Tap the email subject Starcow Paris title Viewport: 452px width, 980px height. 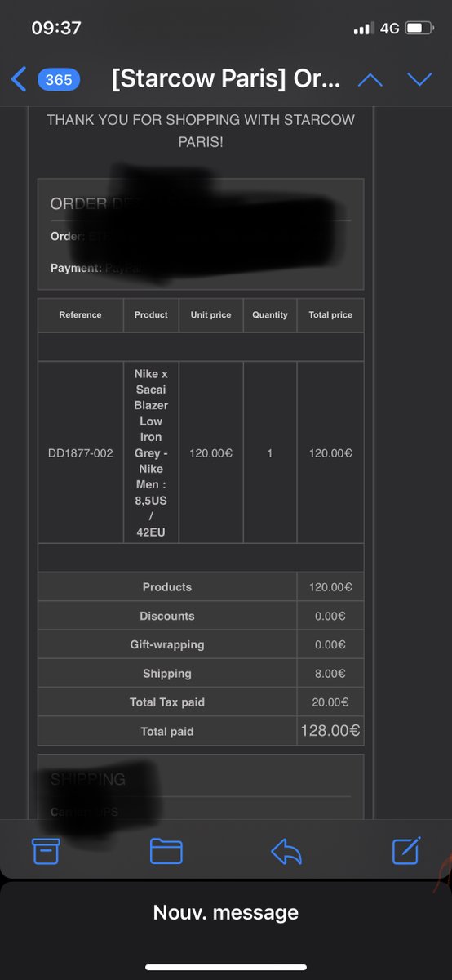225,79
